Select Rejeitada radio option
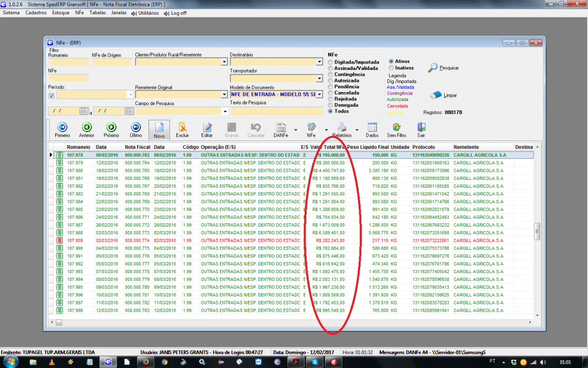 coord(330,99)
